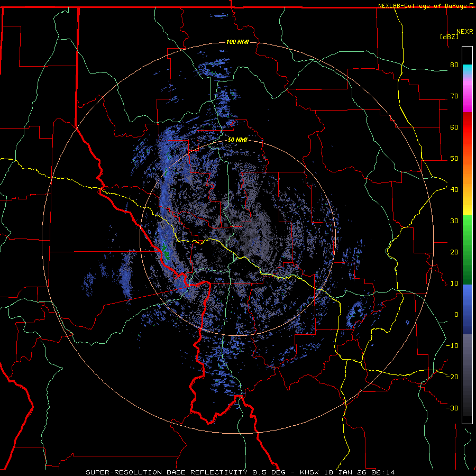Click the 70 dBZ tick label
Screen dimensions: 476x476
pos(454,96)
